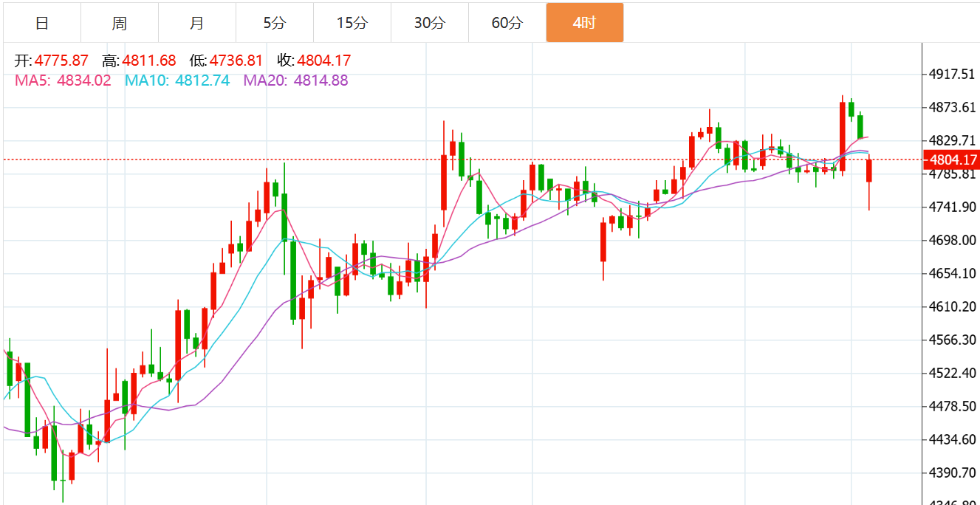Click the 高 high price value 4811.68
The width and height of the screenshot is (980, 505).
[149, 61]
